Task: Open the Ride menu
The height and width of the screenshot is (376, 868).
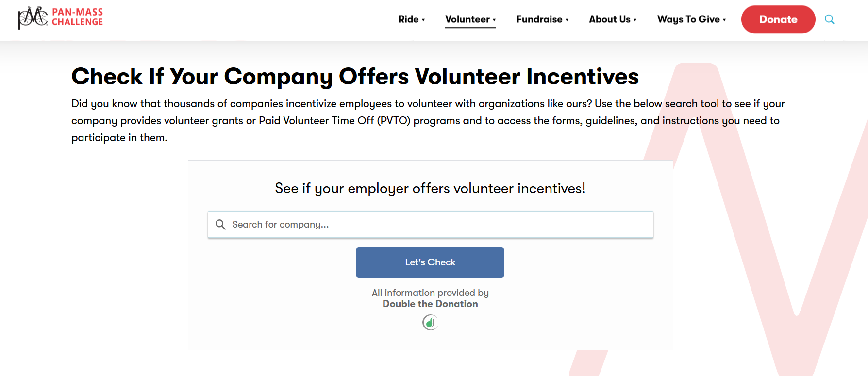Action: 408,19
